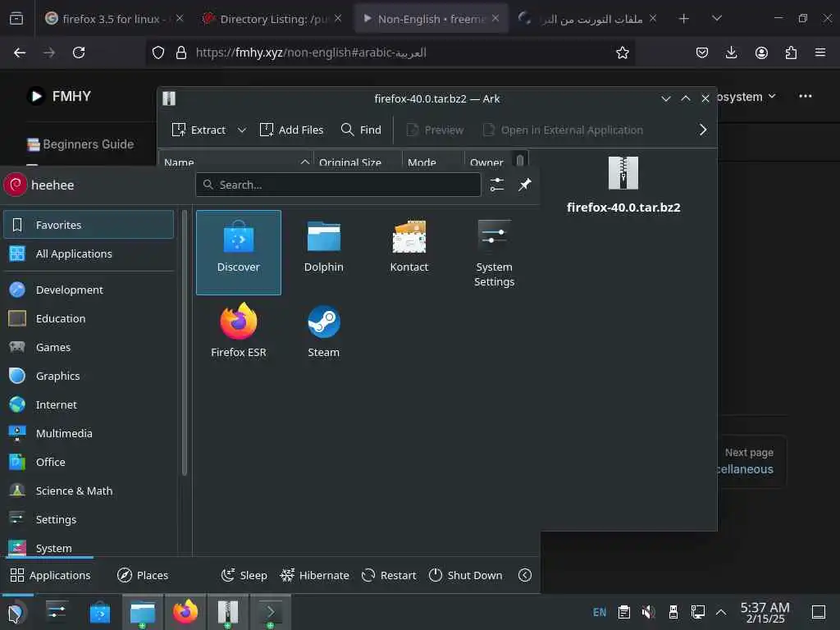Click the Restart button
The height and width of the screenshot is (630, 840).
(389, 575)
